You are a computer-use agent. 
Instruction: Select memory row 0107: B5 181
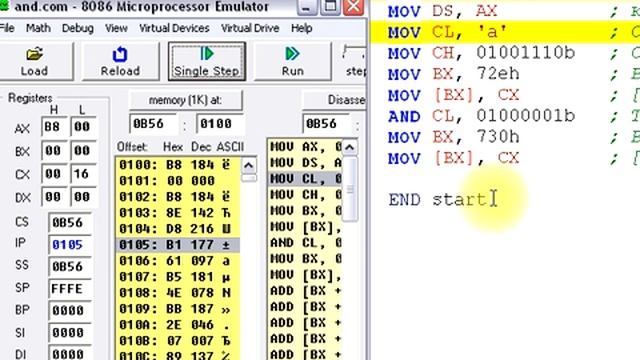[x=178, y=277]
